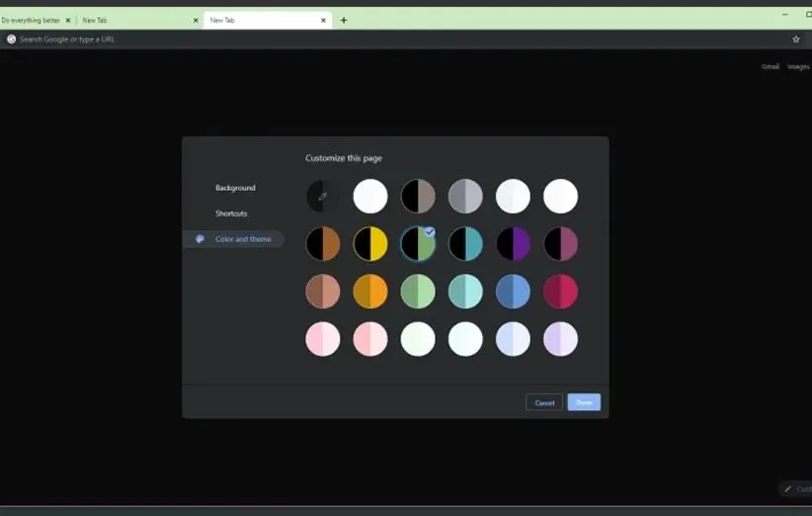Viewport: 812px width, 516px height.
Task: Open a new tab with plus button
Action: (x=344, y=20)
